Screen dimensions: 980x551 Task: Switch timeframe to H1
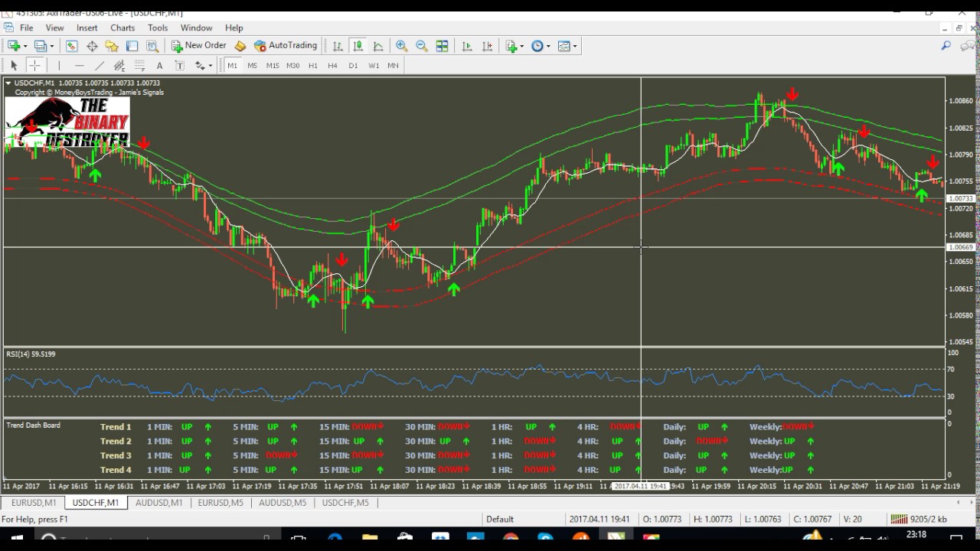point(312,66)
